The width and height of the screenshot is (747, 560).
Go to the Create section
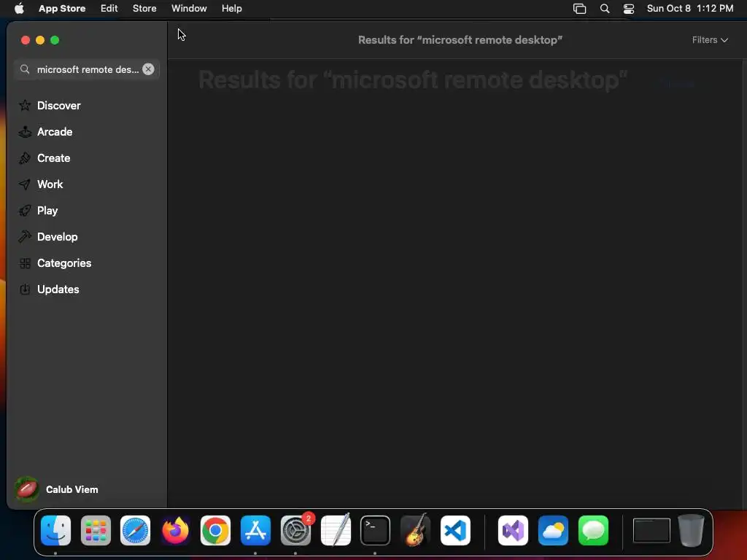pyautogui.click(x=87, y=158)
